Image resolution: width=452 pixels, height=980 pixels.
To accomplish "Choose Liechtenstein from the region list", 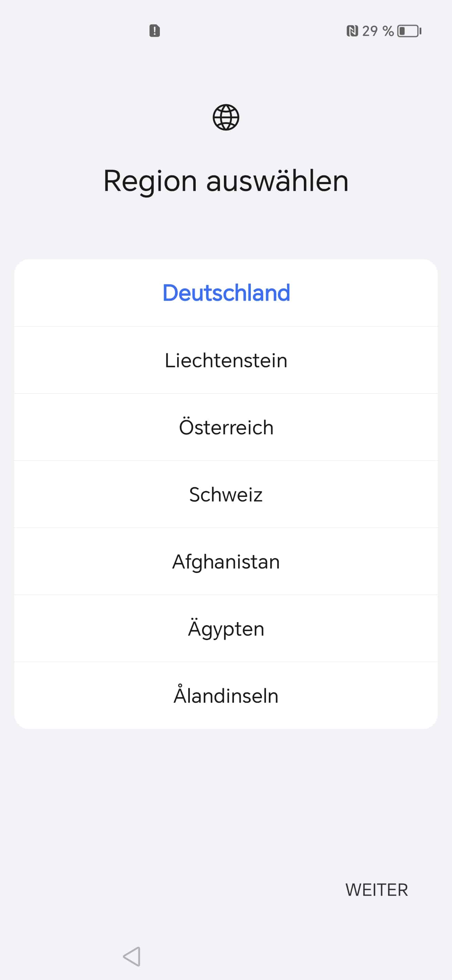I will pos(226,360).
